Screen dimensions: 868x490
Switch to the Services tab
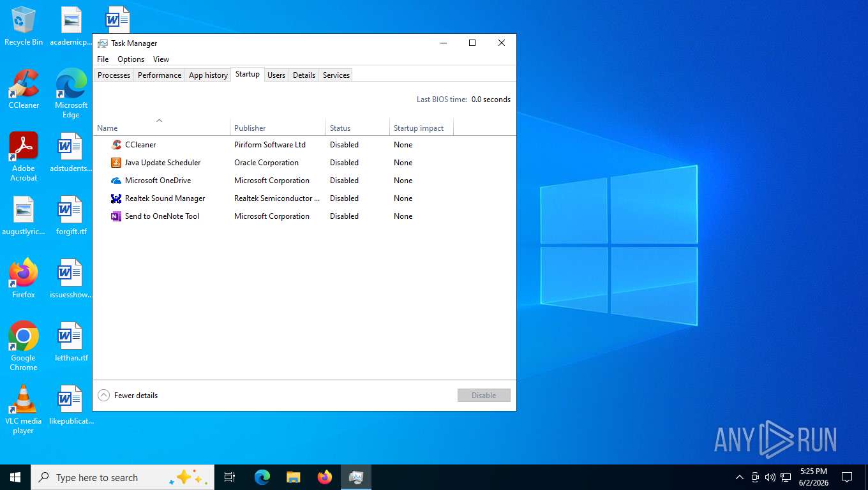[336, 75]
